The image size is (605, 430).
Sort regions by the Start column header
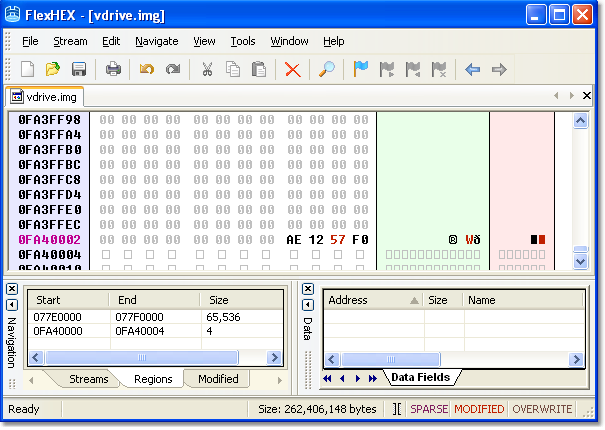[x=68, y=300]
